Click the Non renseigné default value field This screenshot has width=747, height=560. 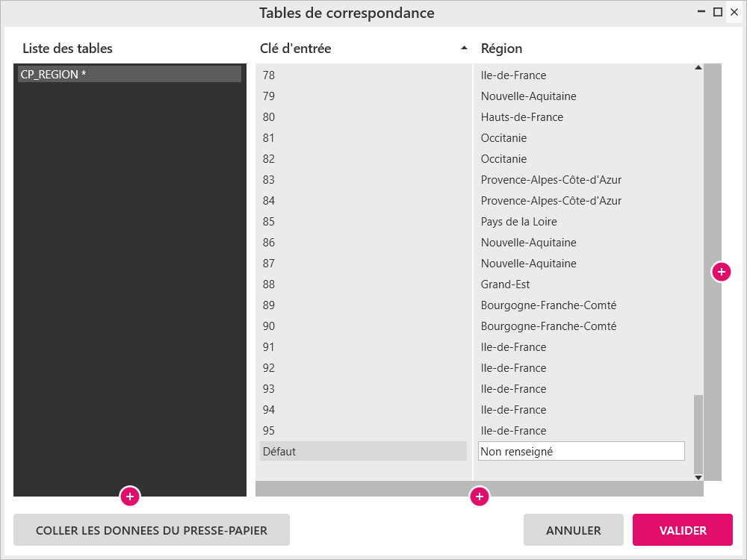581,452
